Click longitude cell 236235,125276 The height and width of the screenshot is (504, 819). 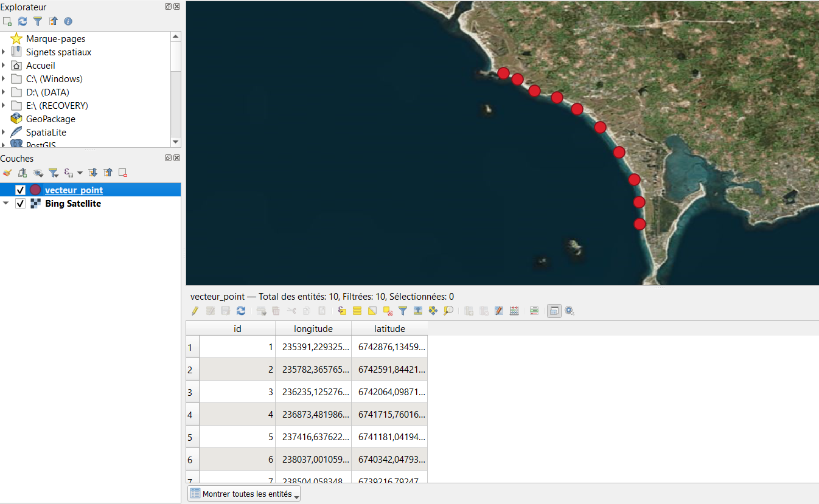click(313, 392)
